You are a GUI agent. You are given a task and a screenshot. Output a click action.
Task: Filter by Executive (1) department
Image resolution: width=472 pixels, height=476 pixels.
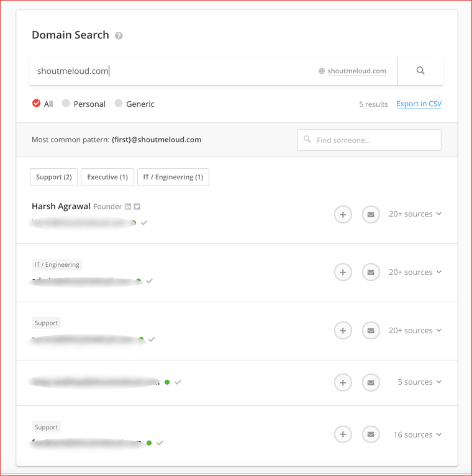pyautogui.click(x=107, y=177)
